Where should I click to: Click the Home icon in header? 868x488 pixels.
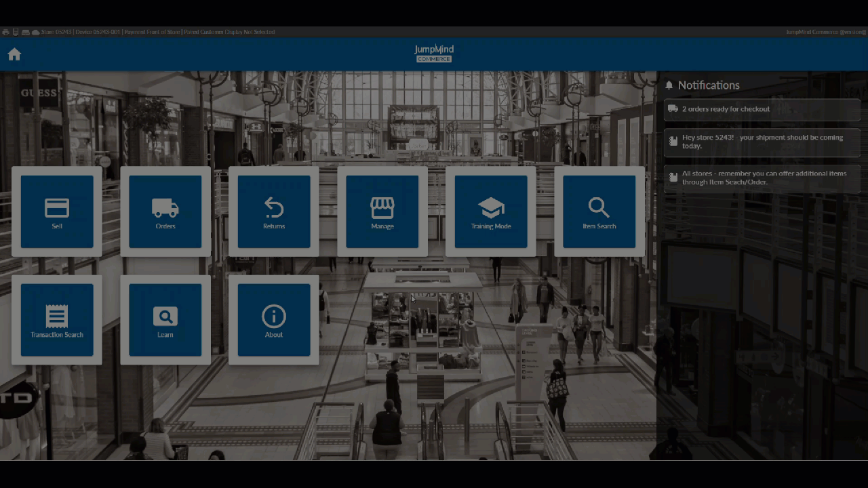click(14, 55)
